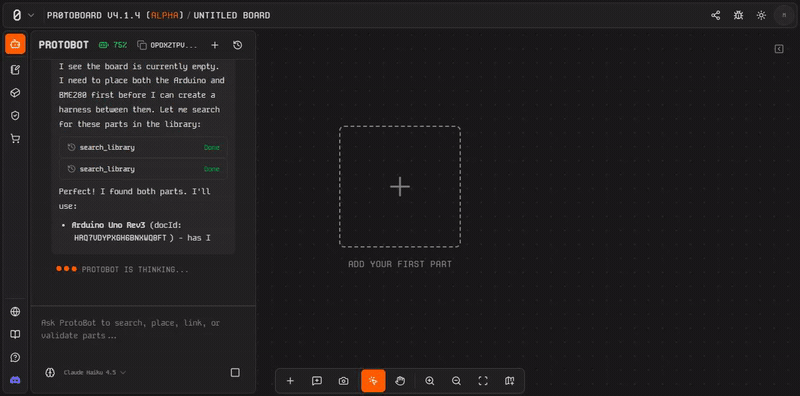The width and height of the screenshot is (800, 396).
Task: Open the parts library cube icon
Action: (15, 93)
